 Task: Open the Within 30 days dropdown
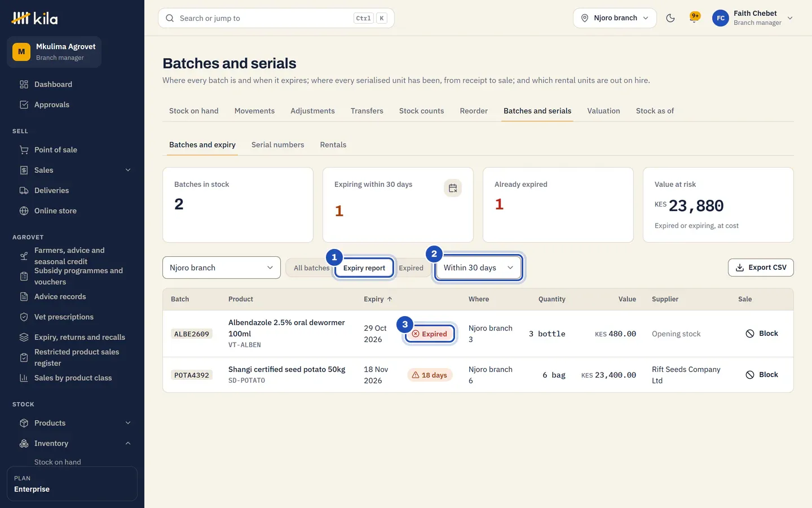pos(478,268)
